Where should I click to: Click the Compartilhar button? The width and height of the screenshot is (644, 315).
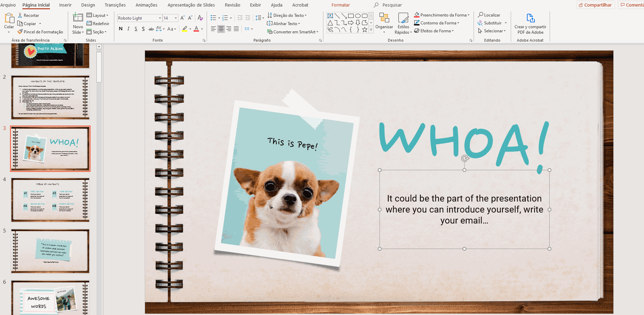[595, 5]
